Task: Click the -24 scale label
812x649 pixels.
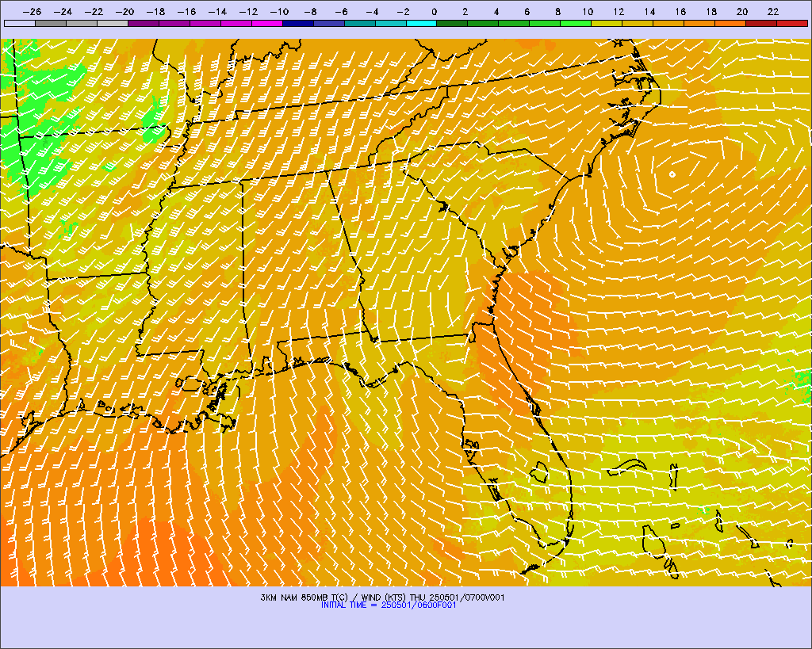Action: (x=63, y=12)
